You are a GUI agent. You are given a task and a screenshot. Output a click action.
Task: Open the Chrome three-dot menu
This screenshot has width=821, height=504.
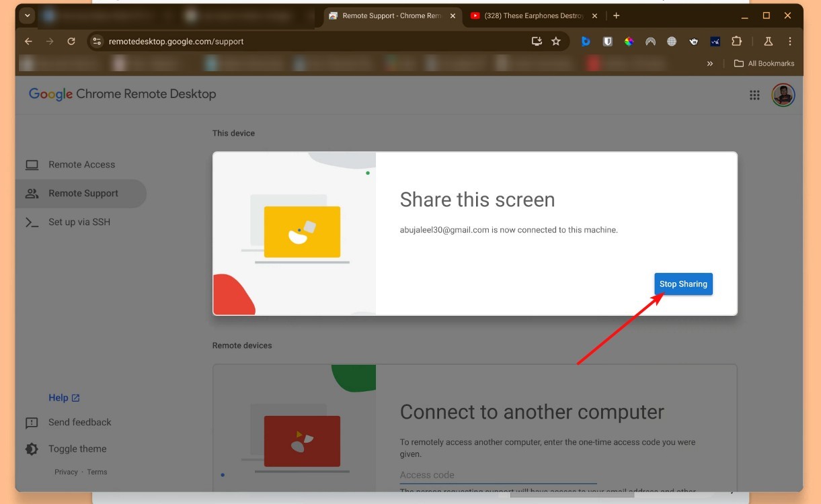[790, 41]
